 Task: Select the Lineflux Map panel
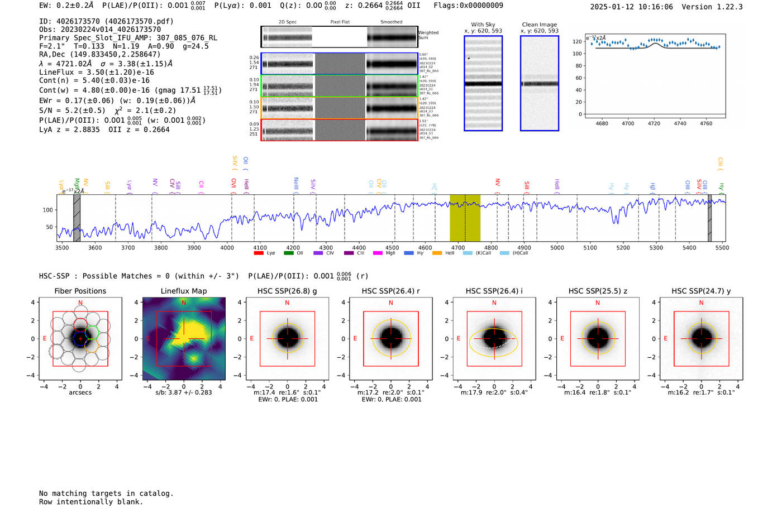[184, 338]
